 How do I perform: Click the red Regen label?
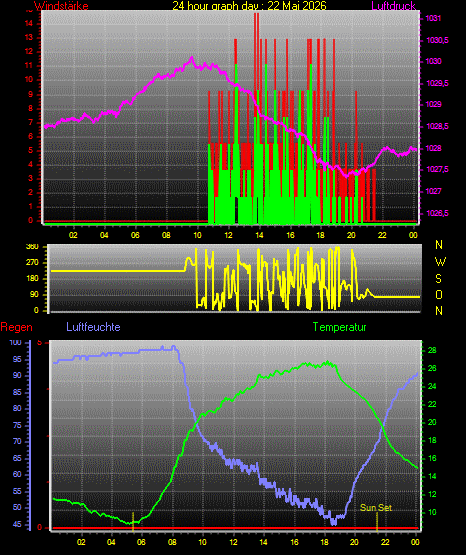(x=16, y=327)
